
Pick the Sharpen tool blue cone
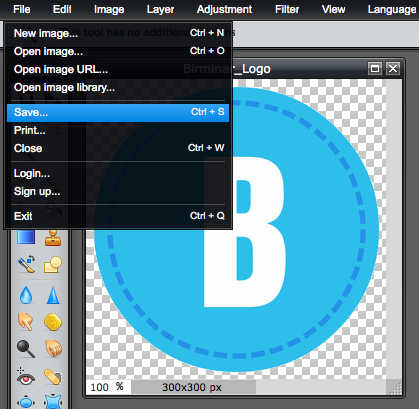coord(53,295)
